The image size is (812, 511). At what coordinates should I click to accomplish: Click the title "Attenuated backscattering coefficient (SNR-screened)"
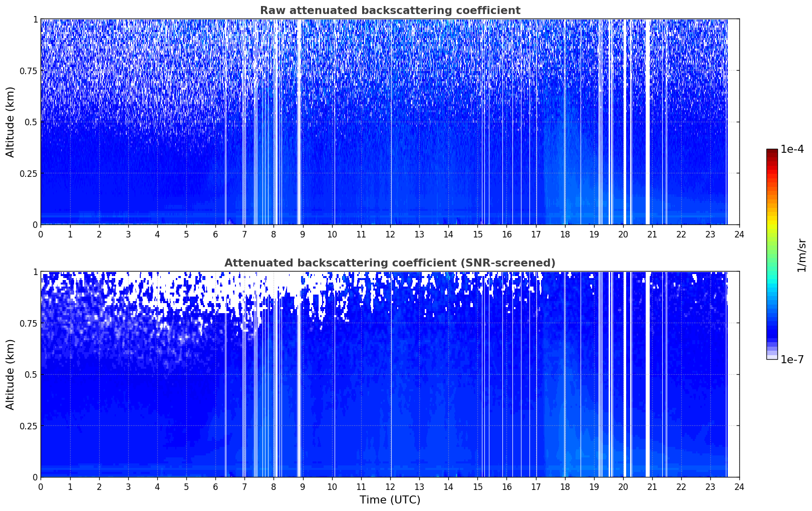point(390,263)
